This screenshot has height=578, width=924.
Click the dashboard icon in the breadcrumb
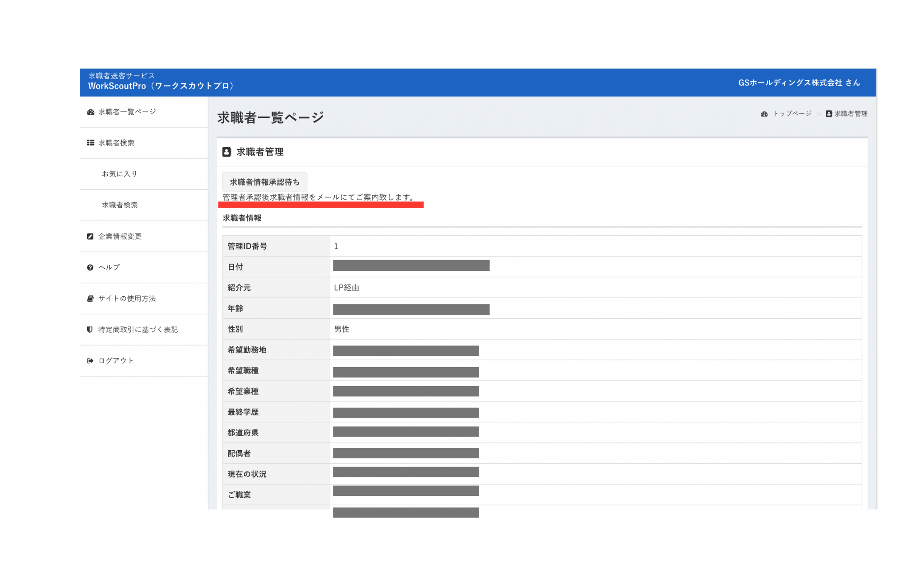pyautogui.click(x=764, y=114)
